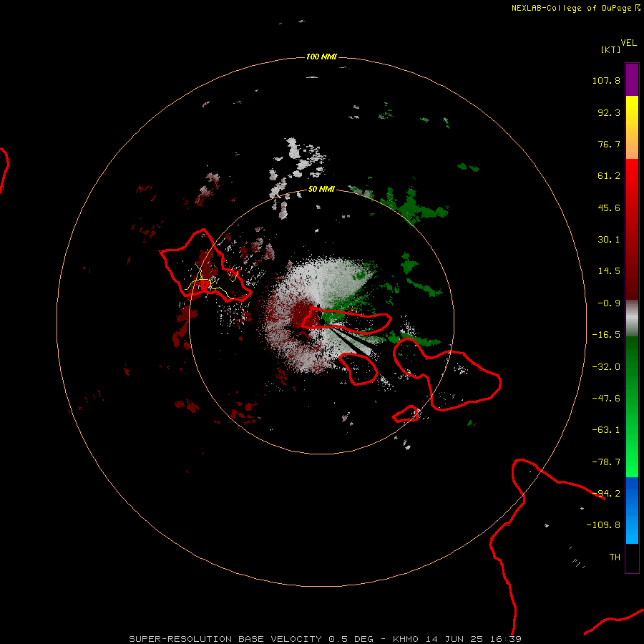
Task: Click the 61.2 velocity scale value
Action: click(609, 176)
